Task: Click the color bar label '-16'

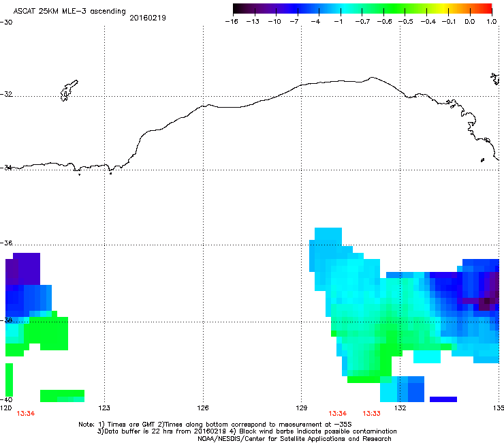Action: (x=232, y=22)
